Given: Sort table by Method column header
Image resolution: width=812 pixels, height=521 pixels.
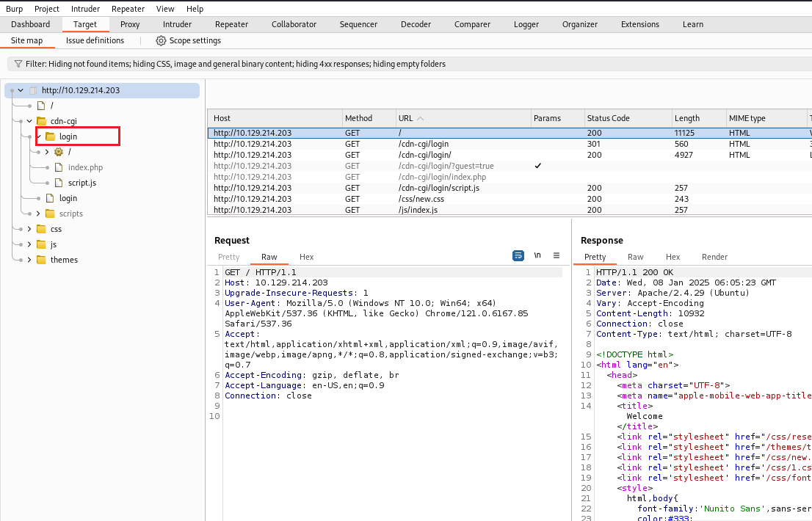Looking at the screenshot, I should (x=369, y=118).
